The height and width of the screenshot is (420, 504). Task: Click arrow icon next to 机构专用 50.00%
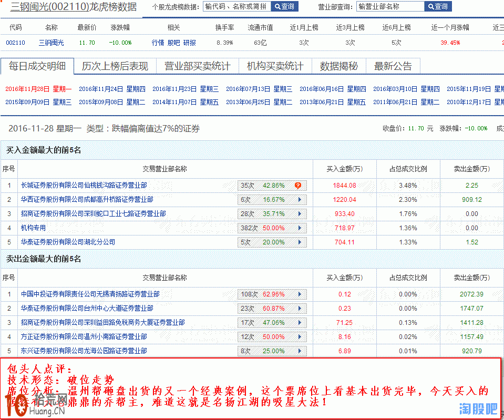(300, 228)
